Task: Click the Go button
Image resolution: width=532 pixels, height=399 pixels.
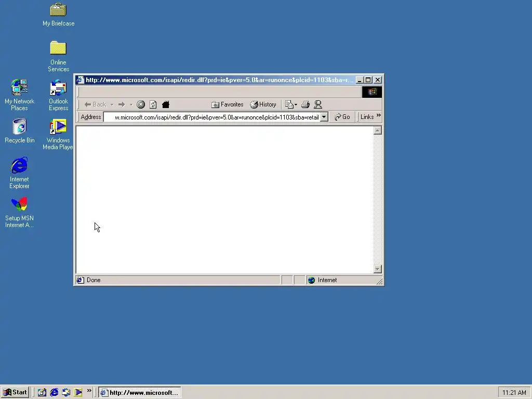Action: 342,117
